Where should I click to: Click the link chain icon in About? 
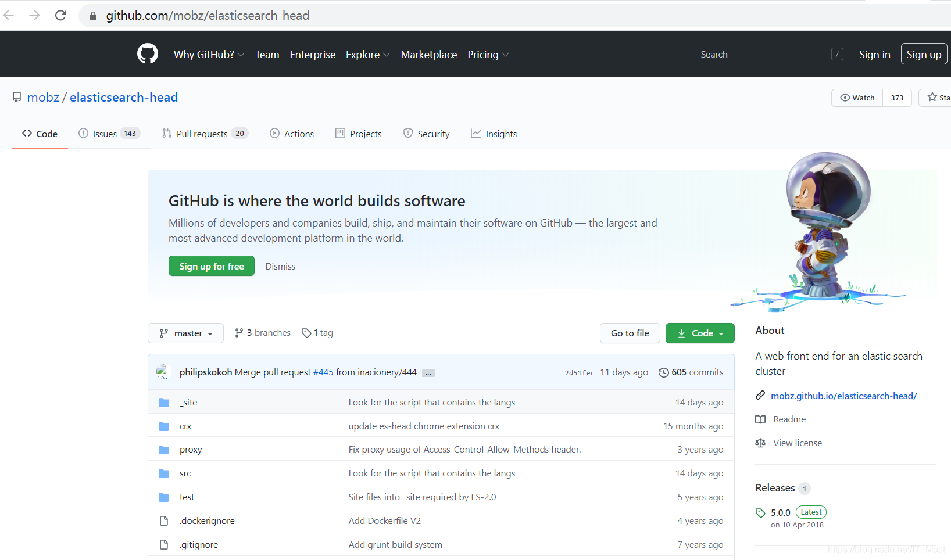click(x=760, y=396)
